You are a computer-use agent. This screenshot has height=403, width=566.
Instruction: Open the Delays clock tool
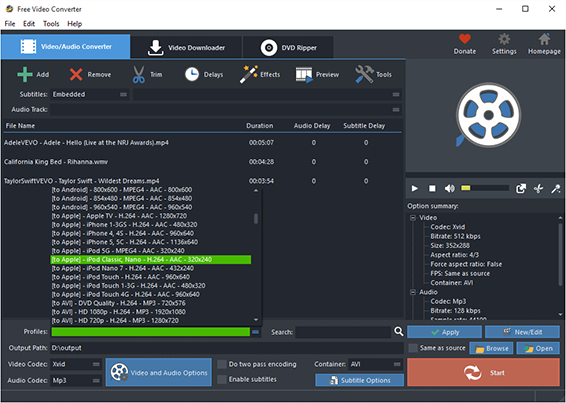[192, 74]
